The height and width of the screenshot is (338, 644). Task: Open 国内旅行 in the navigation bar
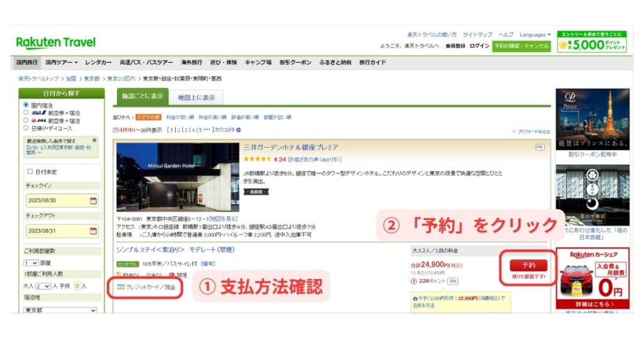(x=27, y=62)
